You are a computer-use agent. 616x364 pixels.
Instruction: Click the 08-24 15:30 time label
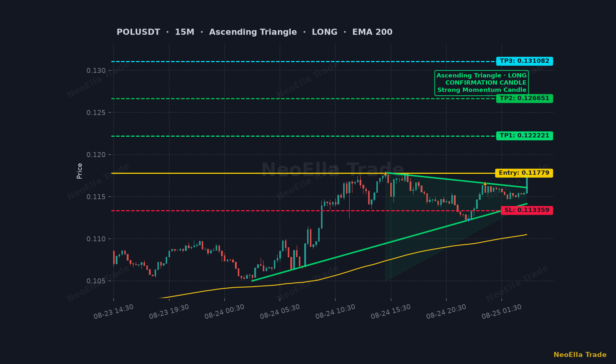(x=391, y=312)
